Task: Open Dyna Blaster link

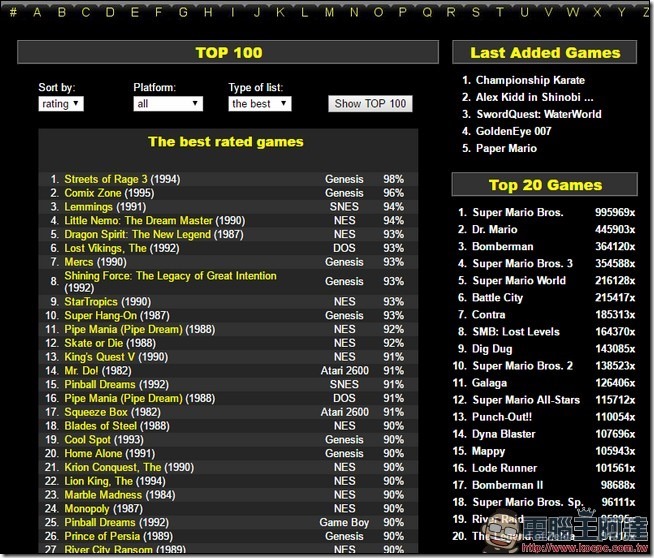Action: click(503, 434)
